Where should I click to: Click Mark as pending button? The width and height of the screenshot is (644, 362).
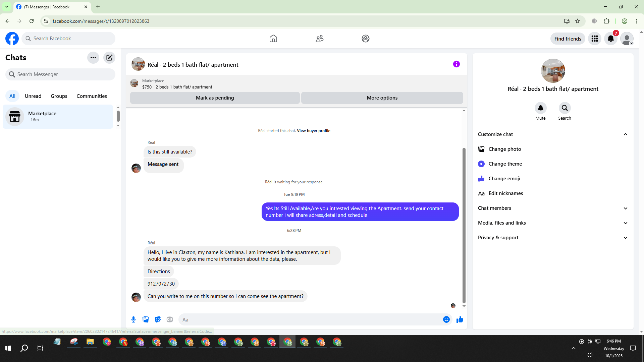click(x=215, y=98)
